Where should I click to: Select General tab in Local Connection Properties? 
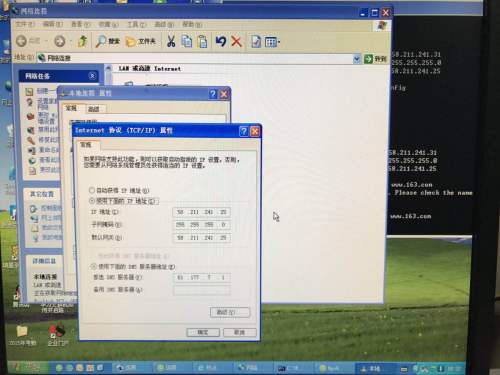click(x=71, y=108)
